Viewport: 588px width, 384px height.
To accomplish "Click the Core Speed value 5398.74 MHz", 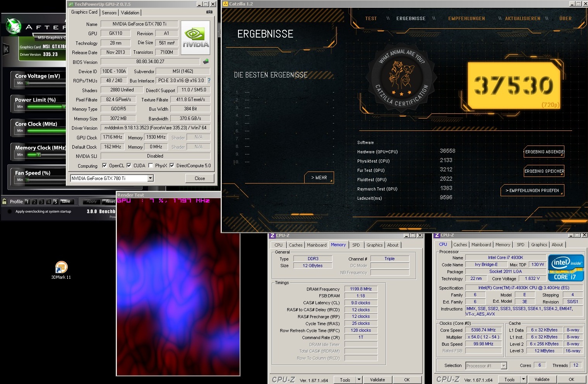I will [x=483, y=330].
